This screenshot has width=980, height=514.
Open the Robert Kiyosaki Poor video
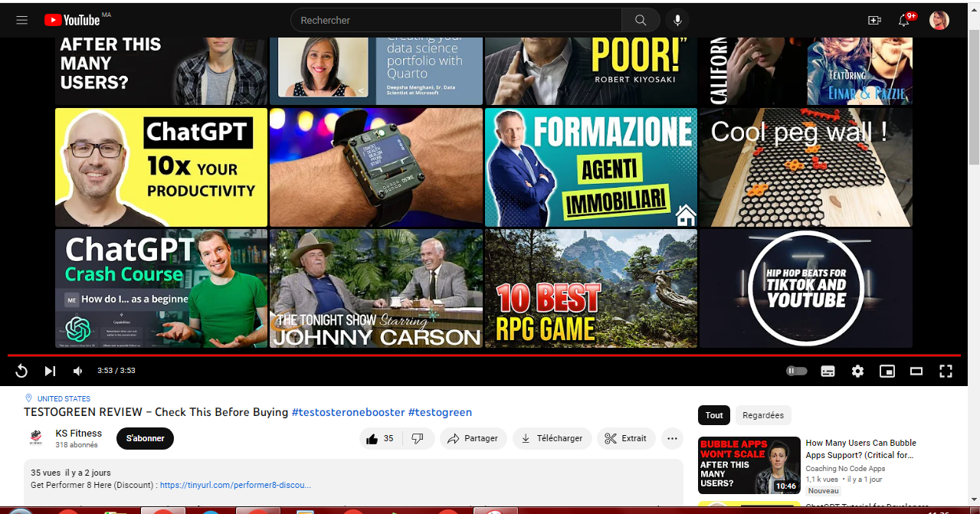coord(591,71)
